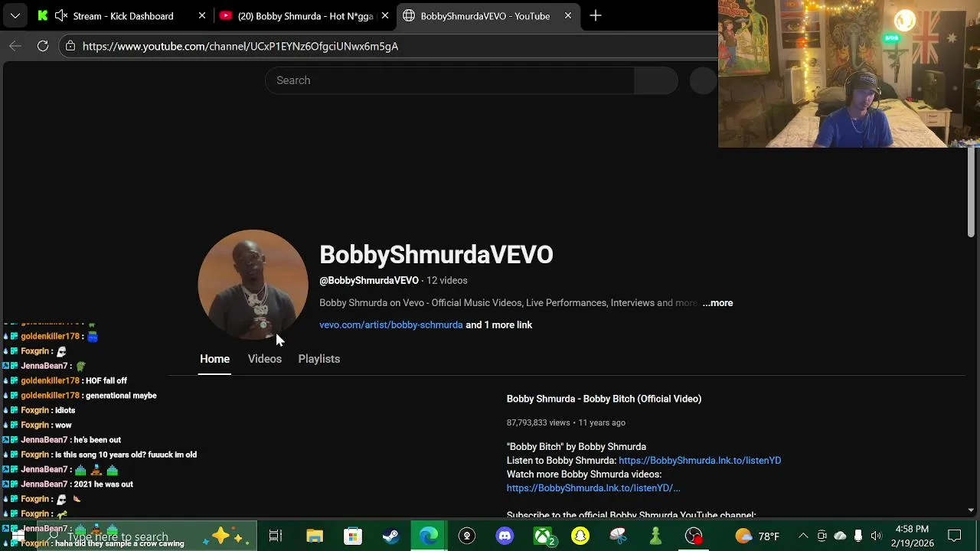
Task: Click the Microsoft Edge taskbar icon
Action: click(429, 536)
